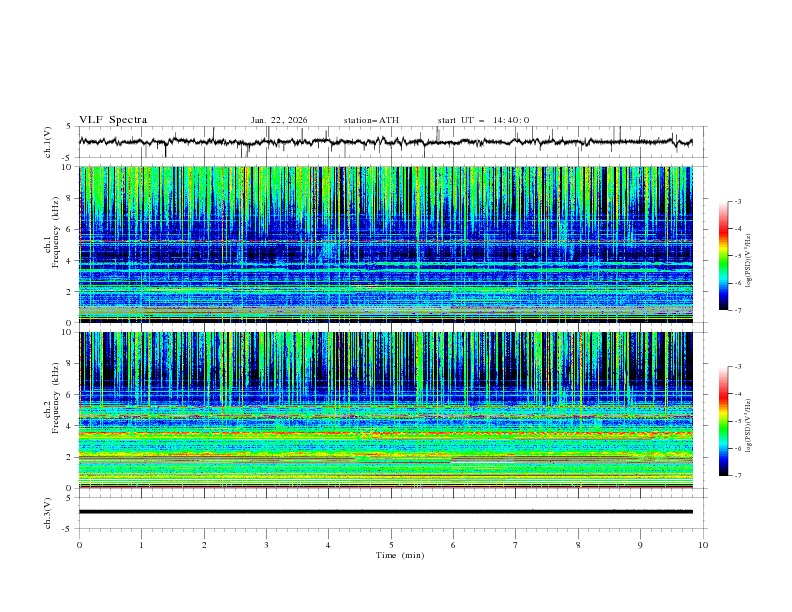Click the "Time (min)" axis label
The image size is (792, 612).
tap(400, 555)
